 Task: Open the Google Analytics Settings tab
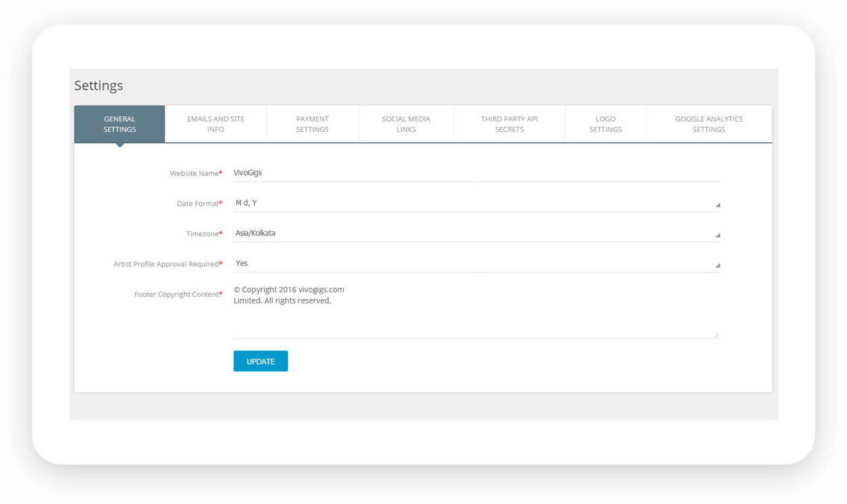(x=708, y=123)
